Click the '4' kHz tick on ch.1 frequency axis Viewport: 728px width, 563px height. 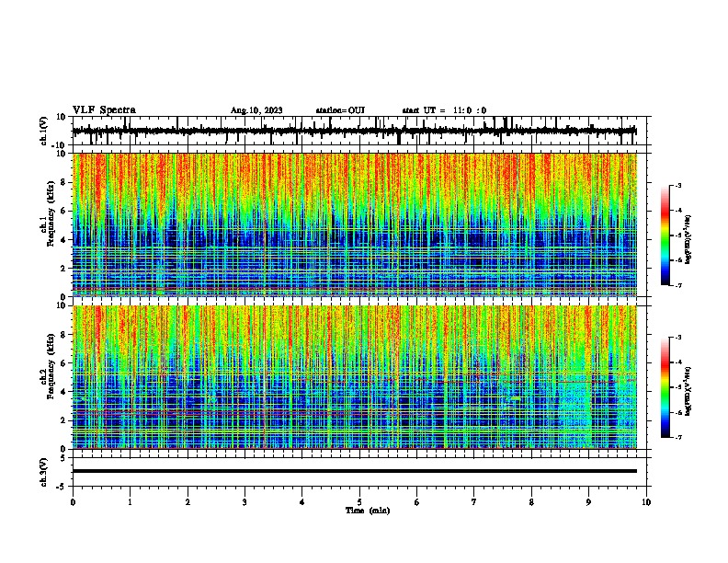(63, 240)
